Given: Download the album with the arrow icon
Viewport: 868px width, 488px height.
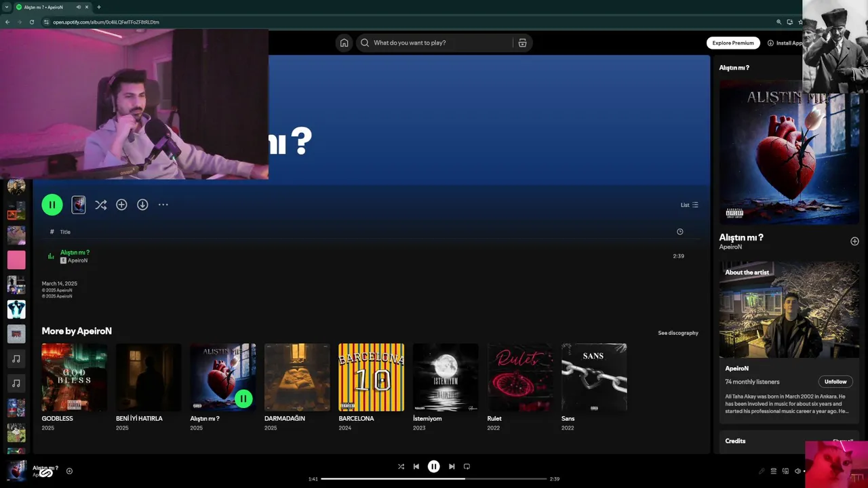Looking at the screenshot, I should [x=142, y=205].
